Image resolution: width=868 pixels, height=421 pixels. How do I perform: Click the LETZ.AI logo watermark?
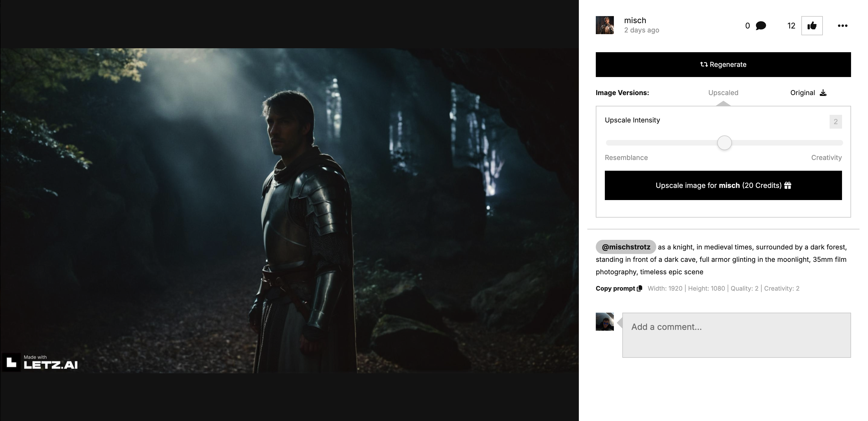coord(40,362)
